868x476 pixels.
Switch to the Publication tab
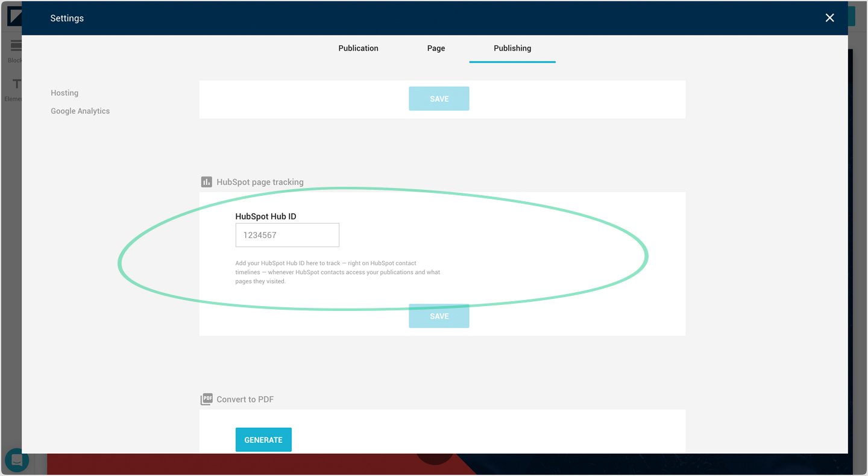(358, 48)
